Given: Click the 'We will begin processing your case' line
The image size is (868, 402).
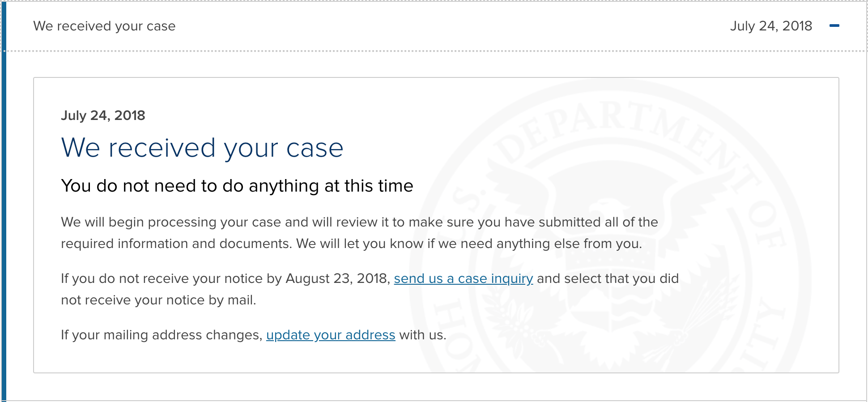Looking at the screenshot, I should tap(359, 222).
